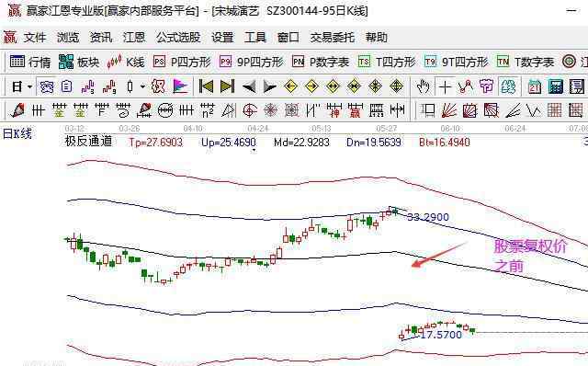Click the circle with ruler icon
Image resolution: width=588 pixels, height=366 pixels.
(x=165, y=110)
